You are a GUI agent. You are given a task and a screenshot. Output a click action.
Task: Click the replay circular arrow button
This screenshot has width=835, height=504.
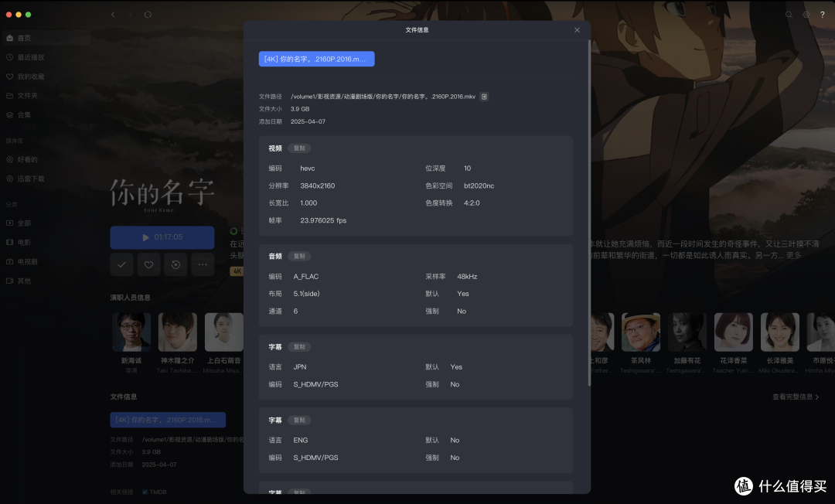[x=176, y=264]
